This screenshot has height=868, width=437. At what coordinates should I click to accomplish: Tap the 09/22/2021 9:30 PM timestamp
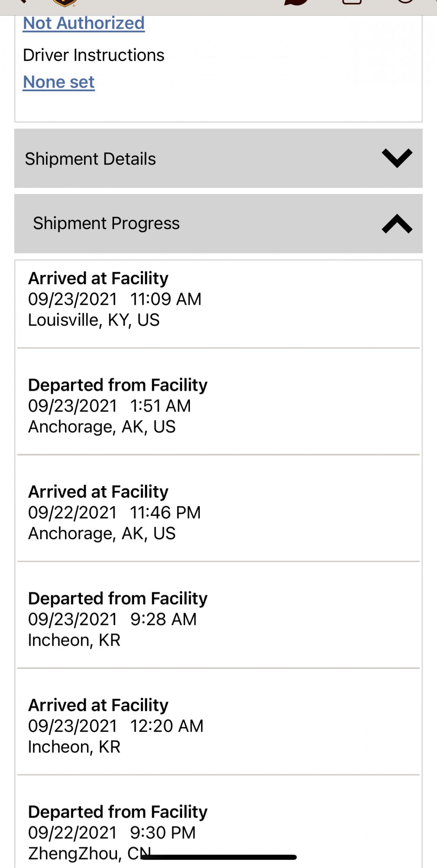(112, 833)
